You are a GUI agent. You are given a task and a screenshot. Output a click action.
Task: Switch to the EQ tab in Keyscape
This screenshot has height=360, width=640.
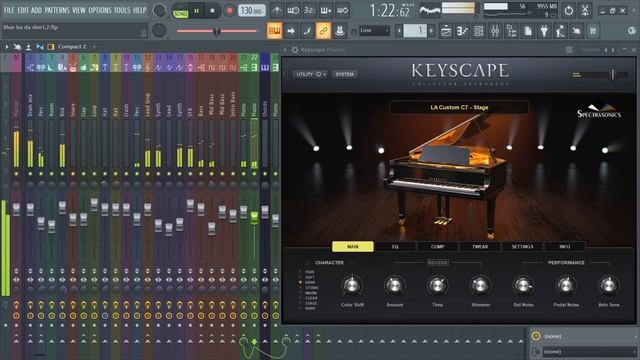click(395, 247)
